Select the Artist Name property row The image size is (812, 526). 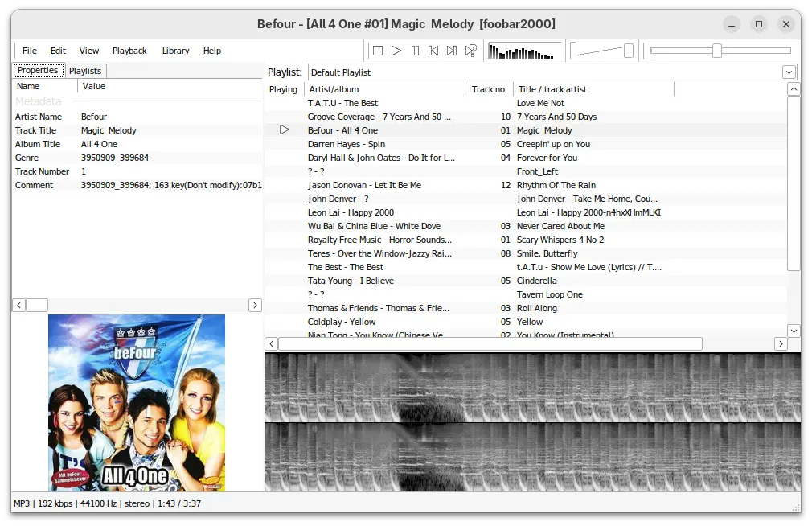click(x=137, y=117)
